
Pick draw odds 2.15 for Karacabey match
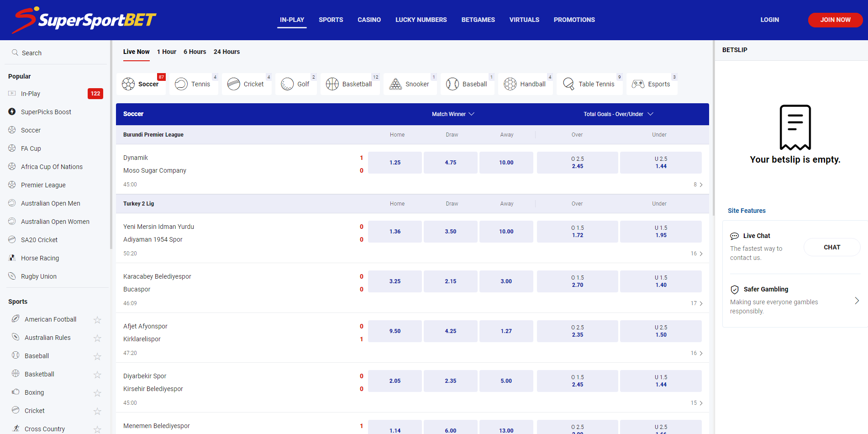pyautogui.click(x=451, y=281)
